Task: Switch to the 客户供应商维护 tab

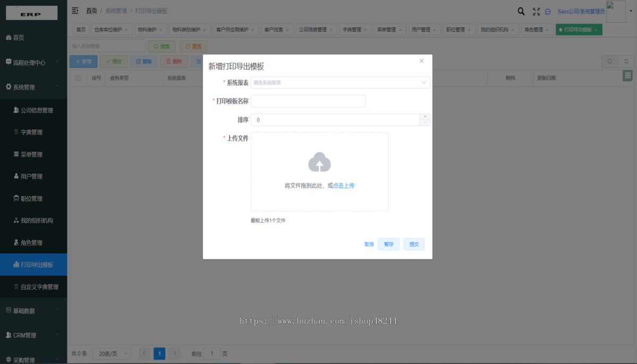Action: click(x=236, y=30)
